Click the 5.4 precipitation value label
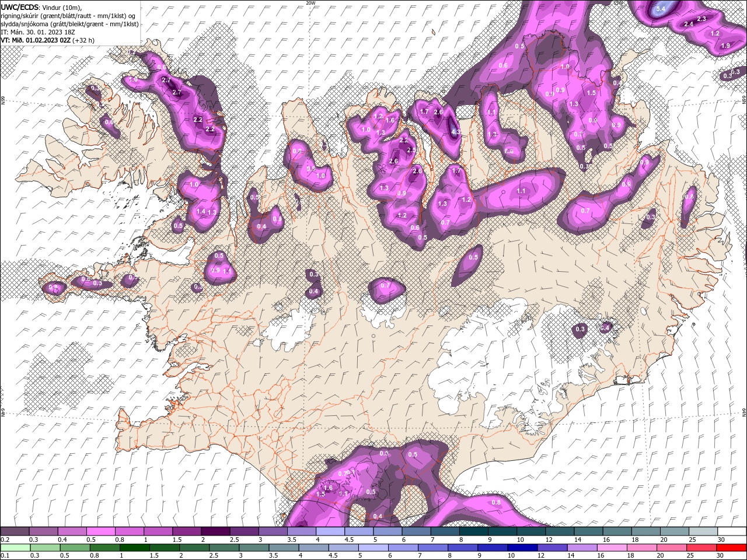Screen dimensions: 747x560 tap(661, 9)
